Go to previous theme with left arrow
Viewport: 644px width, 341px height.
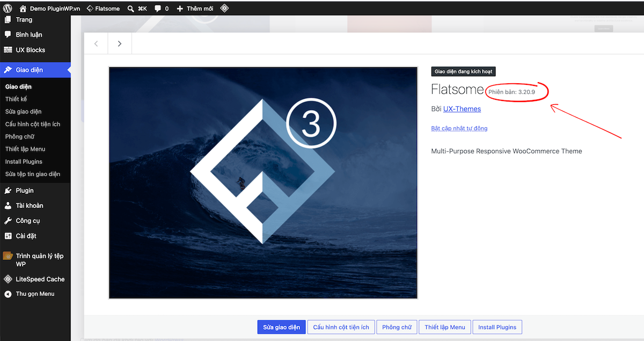click(96, 43)
